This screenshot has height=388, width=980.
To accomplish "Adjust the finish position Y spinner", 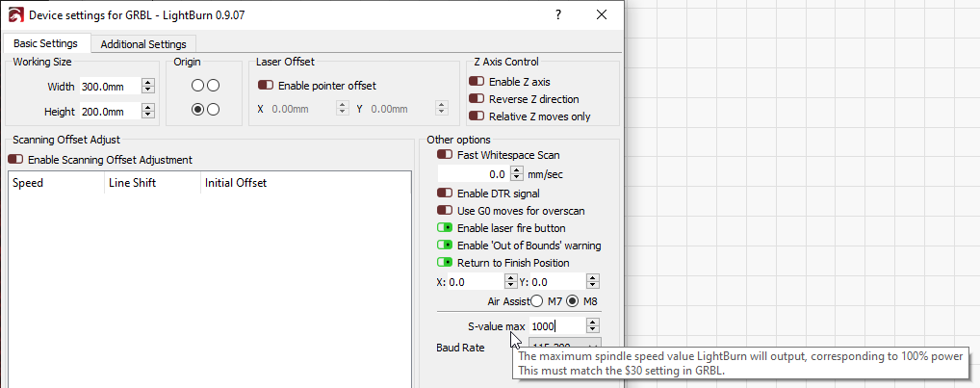I will click(594, 282).
